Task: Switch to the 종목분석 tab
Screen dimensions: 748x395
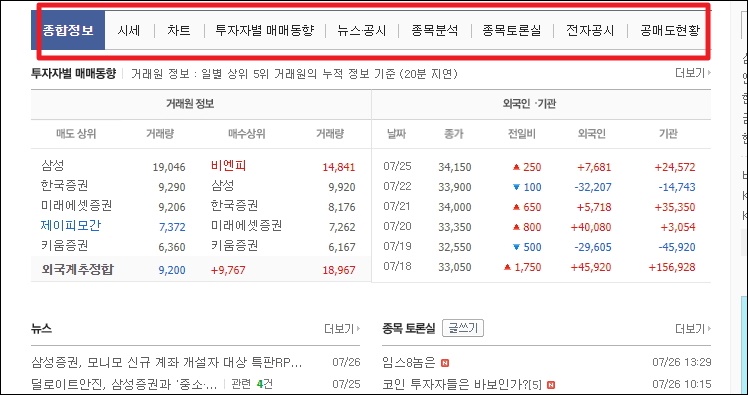Action: click(435, 31)
